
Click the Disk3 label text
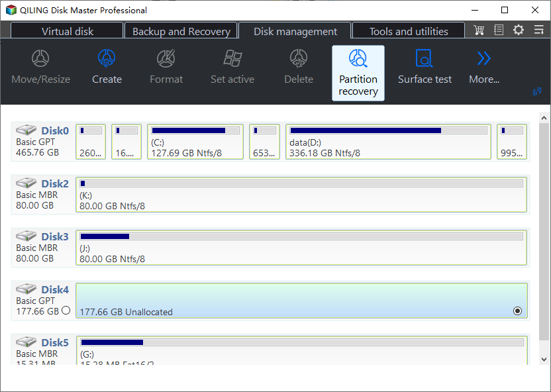(55, 237)
